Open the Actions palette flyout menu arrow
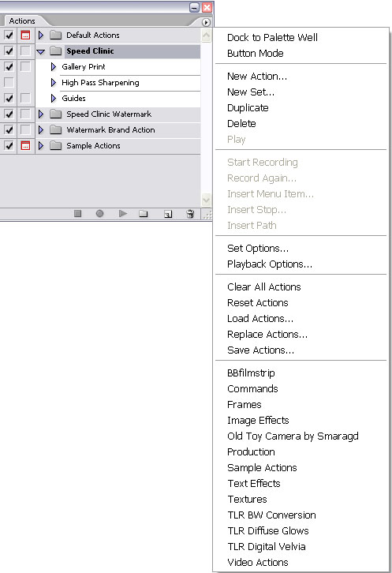Image resolution: width=392 pixels, height=573 pixels. (206, 22)
